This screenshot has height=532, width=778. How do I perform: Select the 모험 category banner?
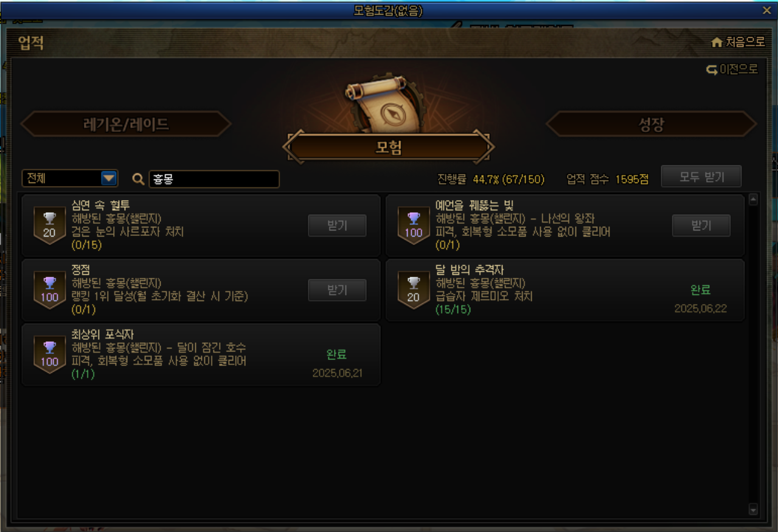point(389,147)
